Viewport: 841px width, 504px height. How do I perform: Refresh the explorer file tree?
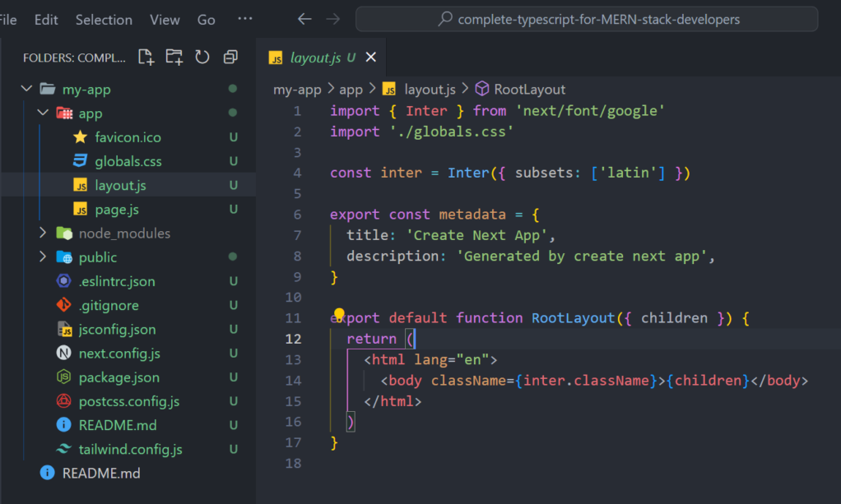tap(202, 57)
